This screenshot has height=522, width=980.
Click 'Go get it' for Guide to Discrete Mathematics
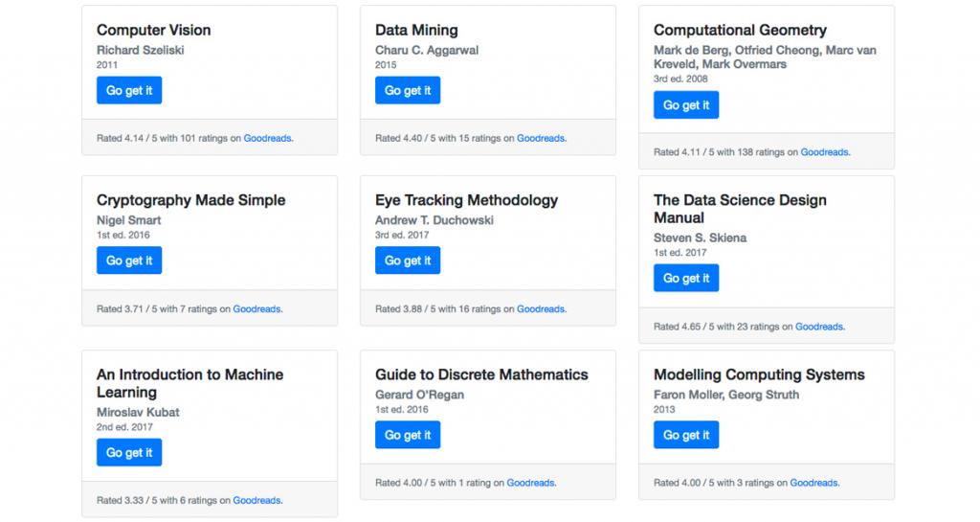pos(408,435)
